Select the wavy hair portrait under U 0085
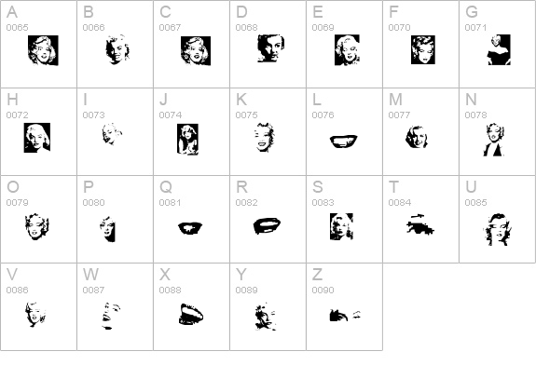Image resolution: width=536 pixels, height=392 pixels. [x=498, y=229]
